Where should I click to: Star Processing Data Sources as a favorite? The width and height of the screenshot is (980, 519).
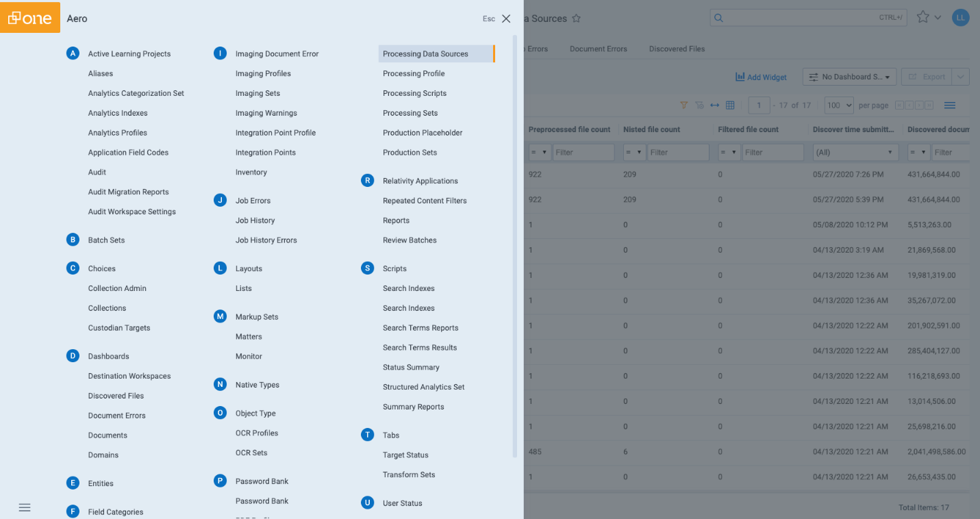pos(576,18)
